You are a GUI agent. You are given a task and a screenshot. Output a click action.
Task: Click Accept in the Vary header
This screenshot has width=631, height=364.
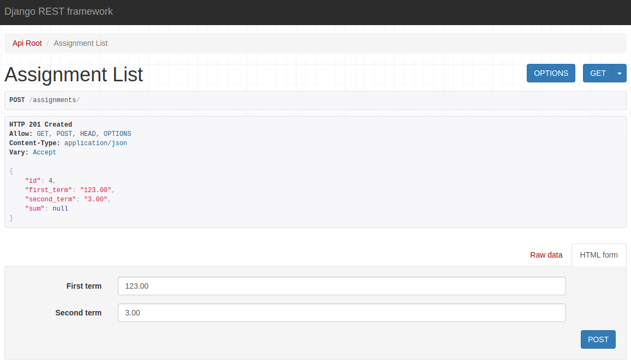pyautogui.click(x=44, y=152)
